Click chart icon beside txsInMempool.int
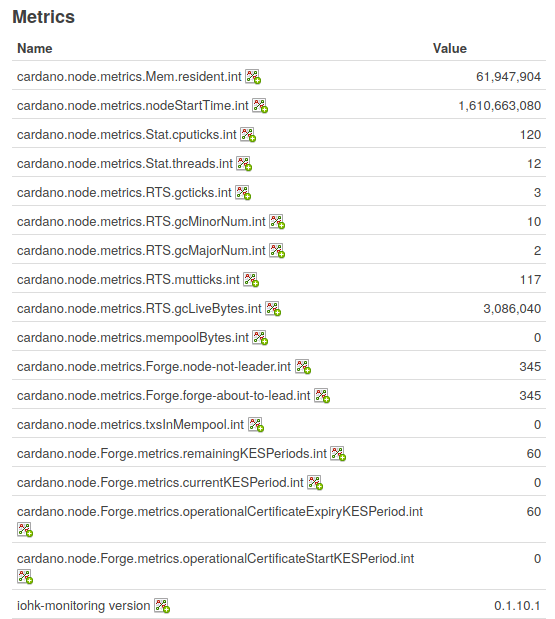 (x=256, y=425)
